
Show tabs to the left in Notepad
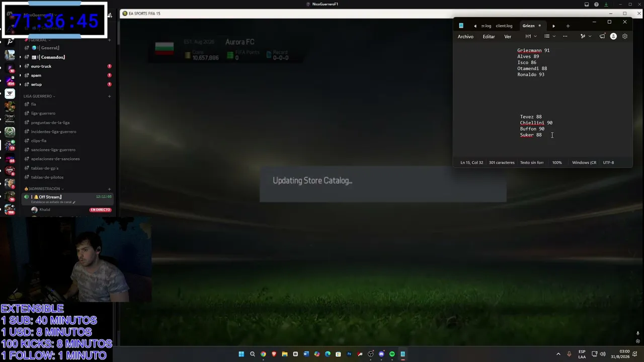click(475, 26)
